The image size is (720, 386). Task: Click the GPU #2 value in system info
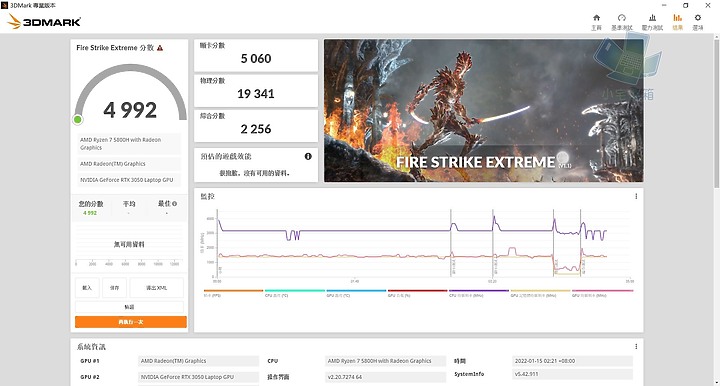point(198,377)
